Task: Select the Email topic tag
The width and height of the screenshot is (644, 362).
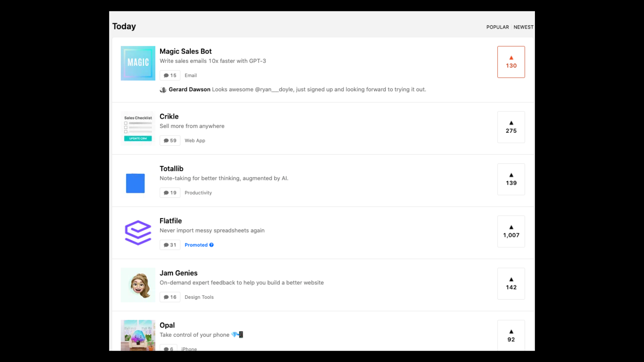Action: (x=191, y=76)
